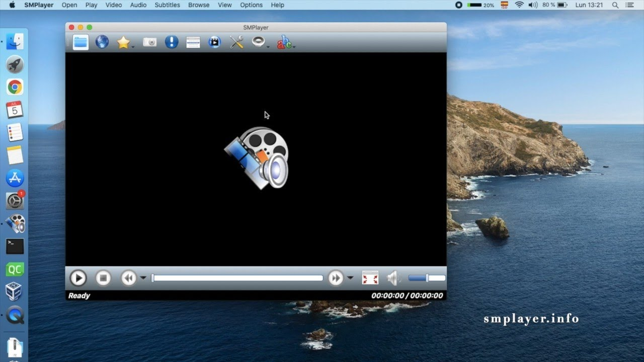Open the Video menu
Viewport: 644px width, 362px height.
pyautogui.click(x=114, y=5)
